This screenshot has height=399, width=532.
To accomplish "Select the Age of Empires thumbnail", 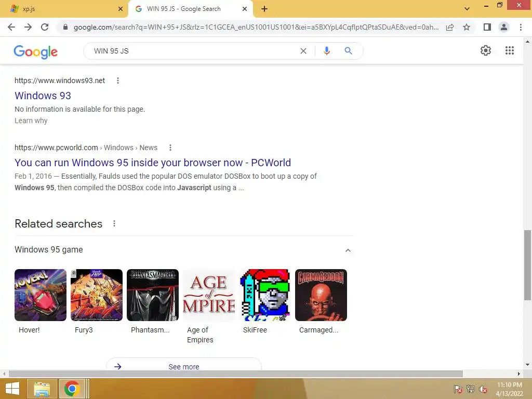I will [209, 295].
